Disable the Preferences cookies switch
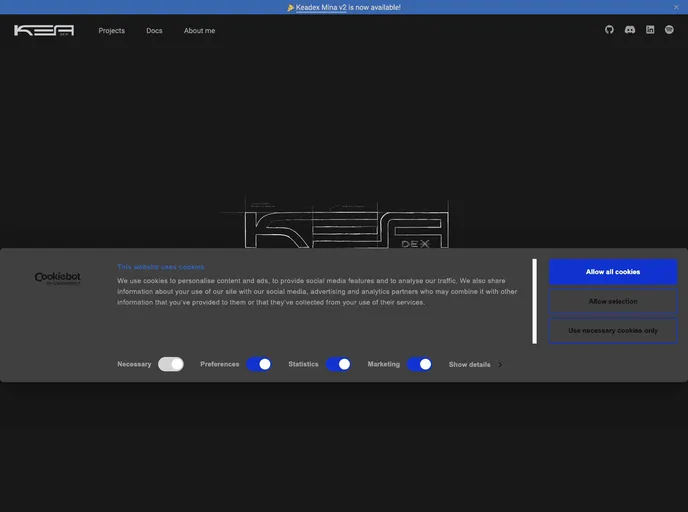The height and width of the screenshot is (512, 688). tap(258, 364)
